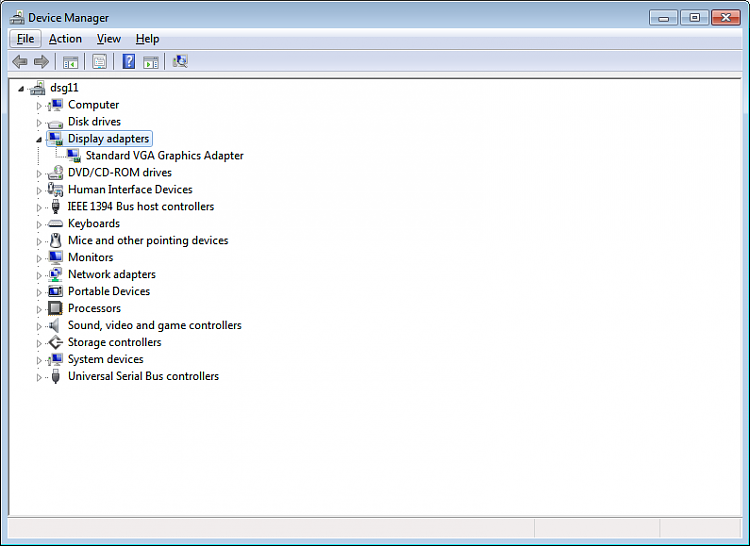Click the Network adapters icon
Image resolution: width=750 pixels, height=546 pixels.
point(55,274)
